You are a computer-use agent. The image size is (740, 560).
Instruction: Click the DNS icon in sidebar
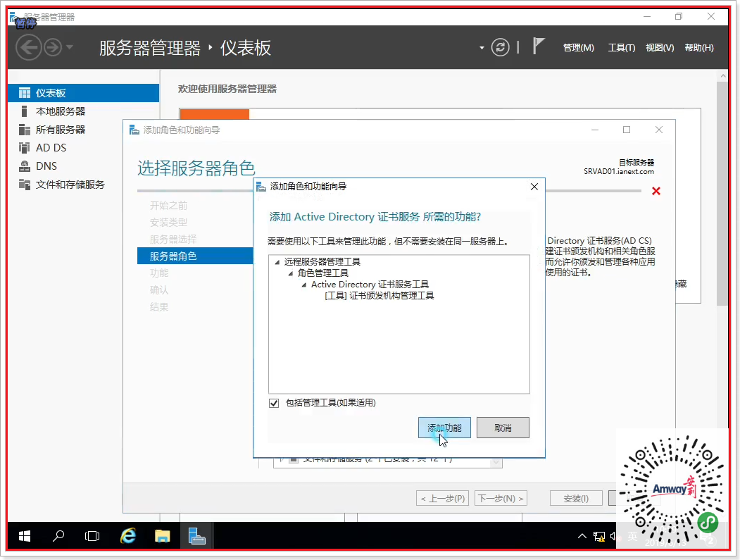click(24, 166)
